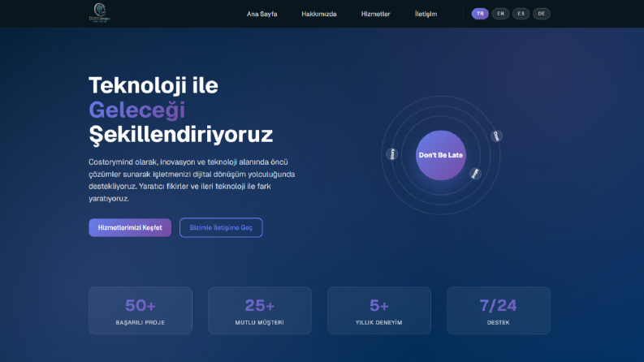
Task: Click the orbiting "Mind" bubble
Action: tap(475, 174)
